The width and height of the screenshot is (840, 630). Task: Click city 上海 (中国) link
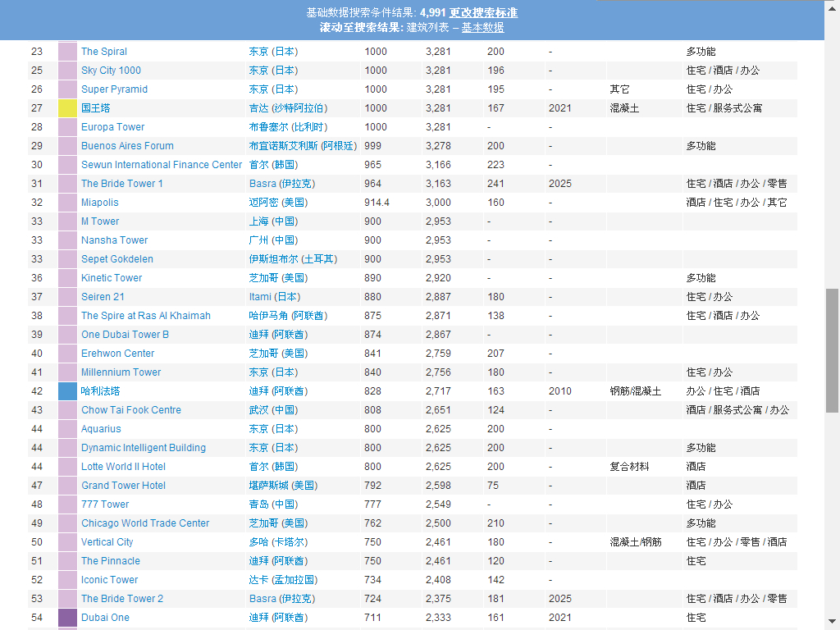(x=273, y=221)
